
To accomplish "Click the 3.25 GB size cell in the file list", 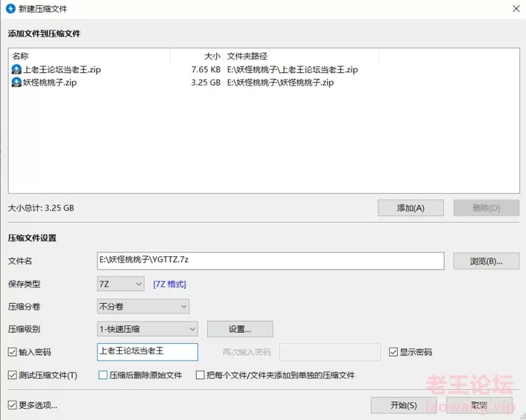I will pyautogui.click(x=206, y=82).
